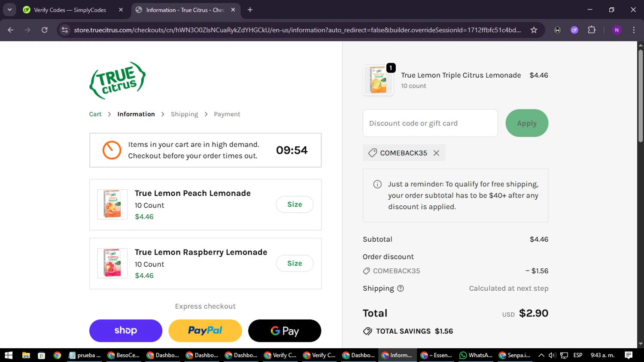Image resolution: width=644 pixels, height=362 pixels.
Task: Show hidden system tray icons
Action: click(x=541, y=355)
